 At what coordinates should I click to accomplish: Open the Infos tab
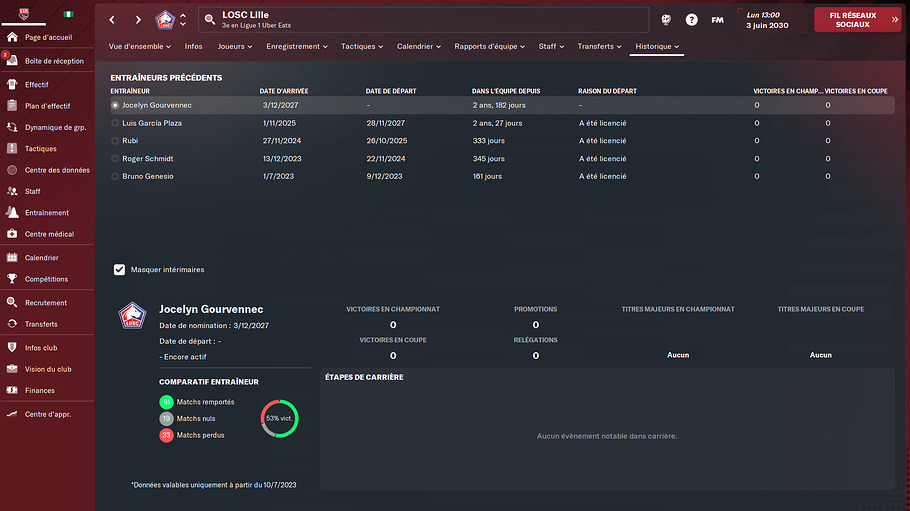(x=193, y=46)
